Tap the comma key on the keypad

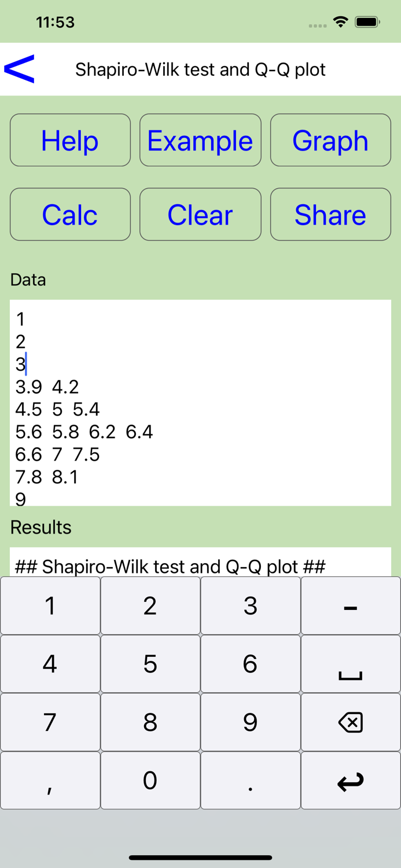[x=50, y=780]
